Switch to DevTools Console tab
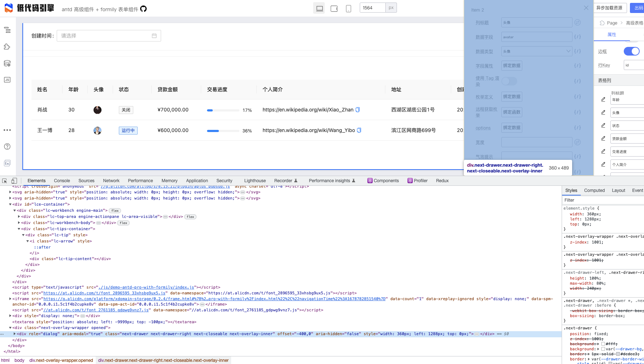This screenshot has width=644, height=364. tap(62, 181)
